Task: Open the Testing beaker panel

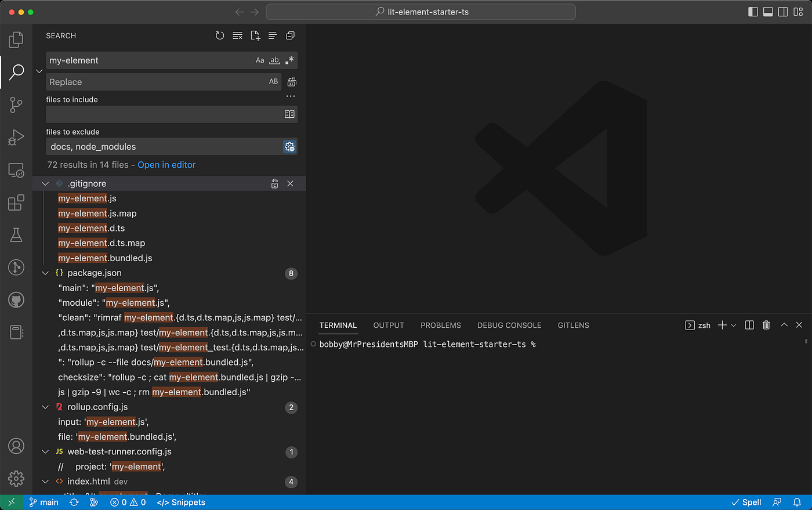Action: point(16,234)
